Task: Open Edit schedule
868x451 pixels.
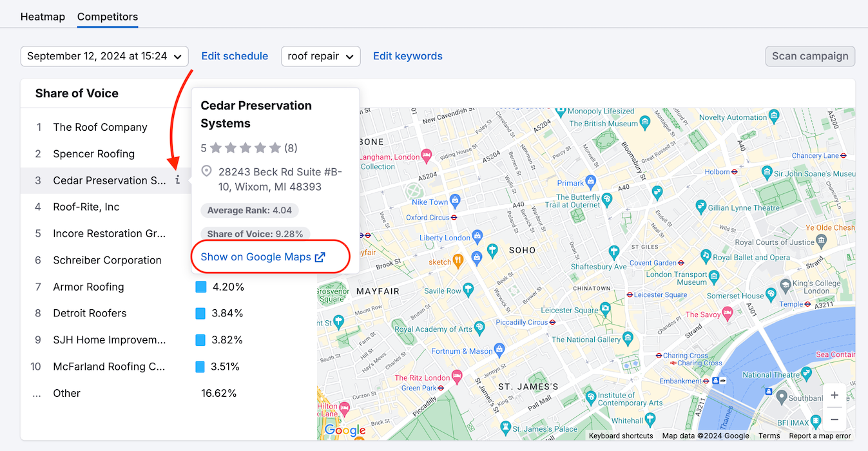Action: point(235,56)
